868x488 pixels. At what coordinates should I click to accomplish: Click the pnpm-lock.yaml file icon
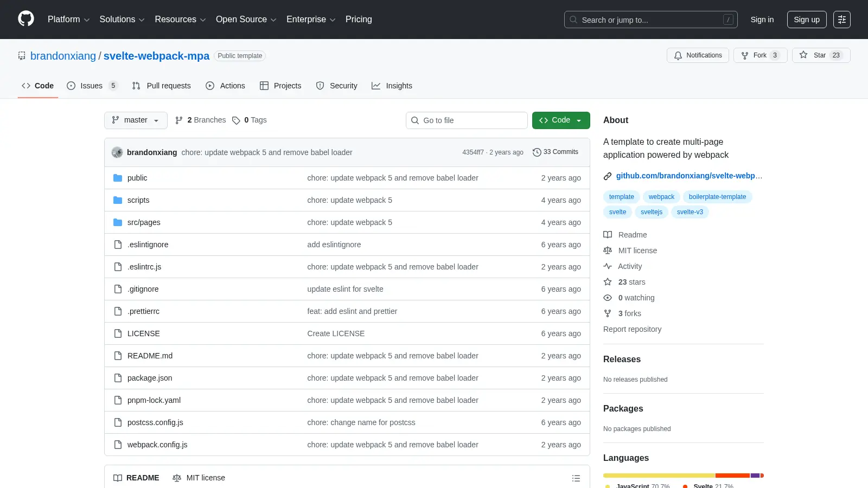(x=118, y=400)
